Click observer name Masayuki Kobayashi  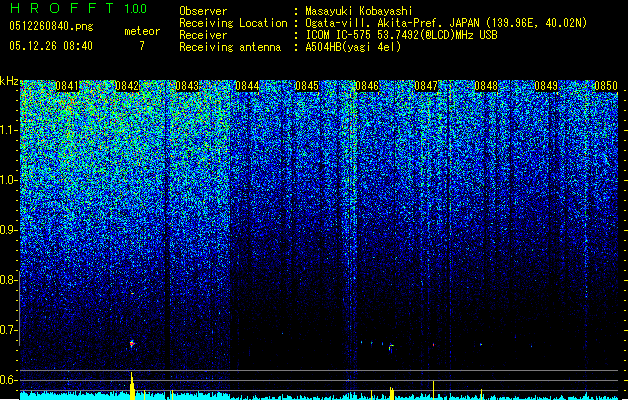(359, 11)
